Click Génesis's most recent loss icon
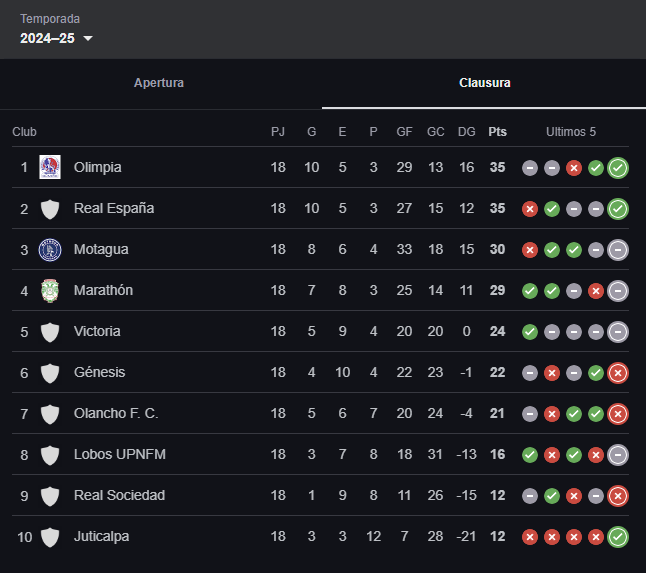 click(618, 372)
